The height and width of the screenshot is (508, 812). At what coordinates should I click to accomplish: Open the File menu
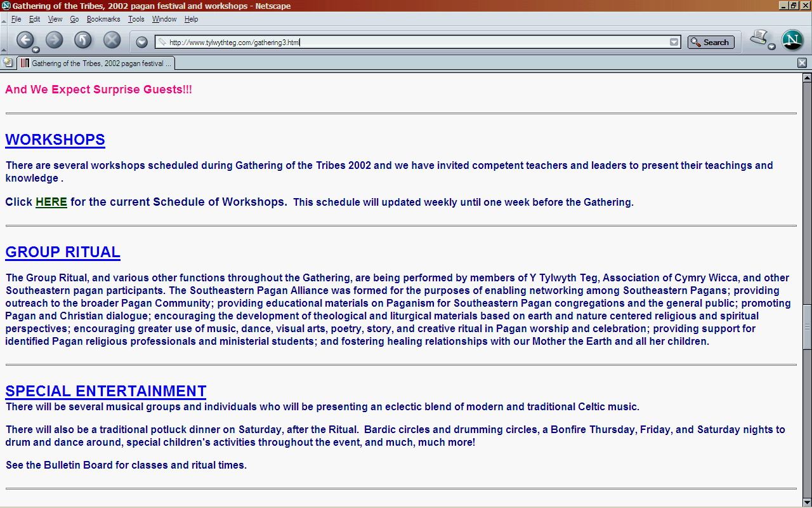[16, 20]
